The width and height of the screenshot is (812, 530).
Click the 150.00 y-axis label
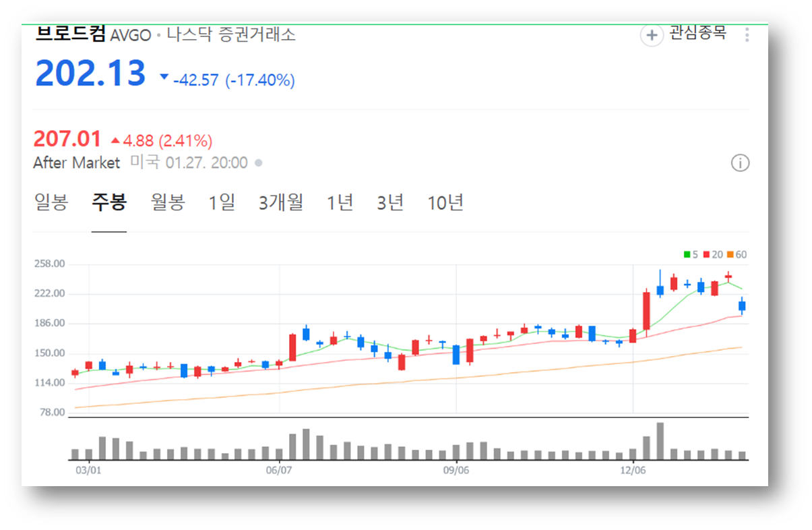click(x=49, y=353)
